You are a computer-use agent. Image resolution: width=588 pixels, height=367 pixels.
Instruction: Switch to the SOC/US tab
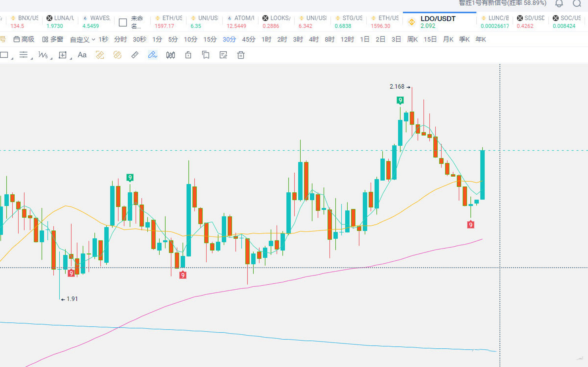pyautogui.click(x=567, y=22)
